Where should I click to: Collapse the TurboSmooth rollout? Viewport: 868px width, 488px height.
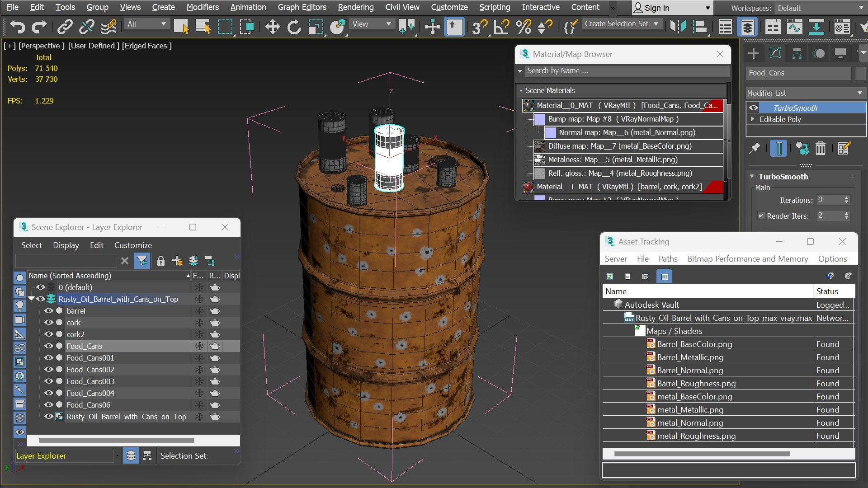[x=752, y=177]
